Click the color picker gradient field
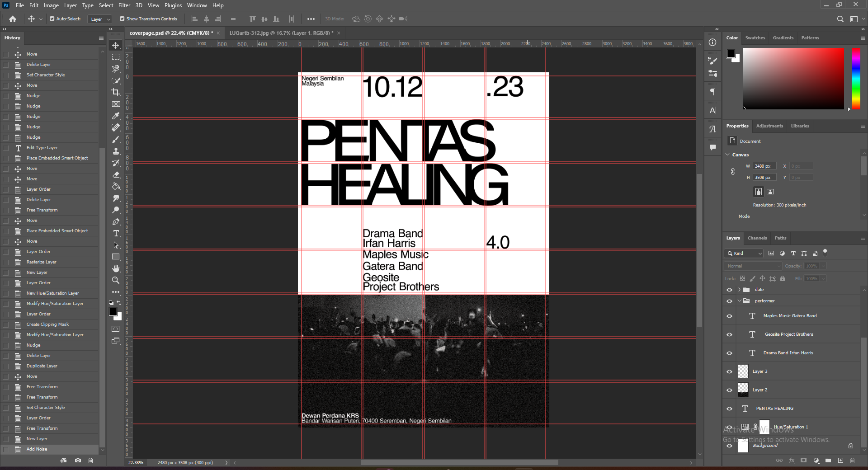 [793, 78]
